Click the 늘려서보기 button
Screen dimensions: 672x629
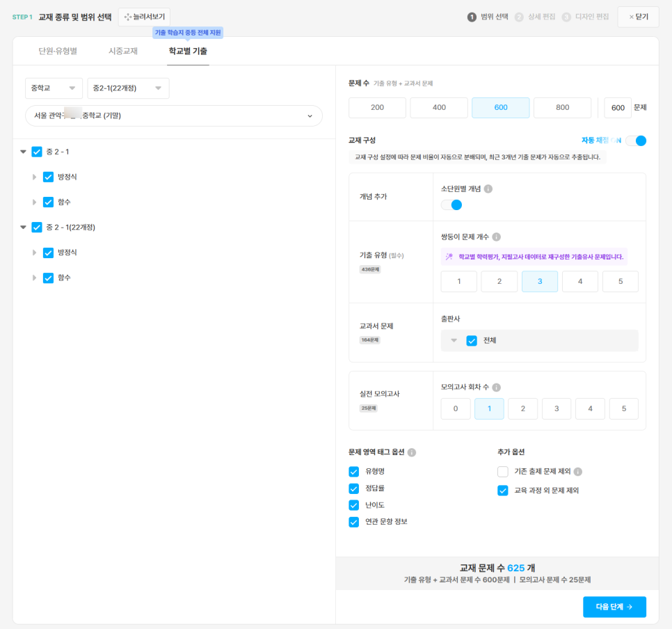[145, 17]
